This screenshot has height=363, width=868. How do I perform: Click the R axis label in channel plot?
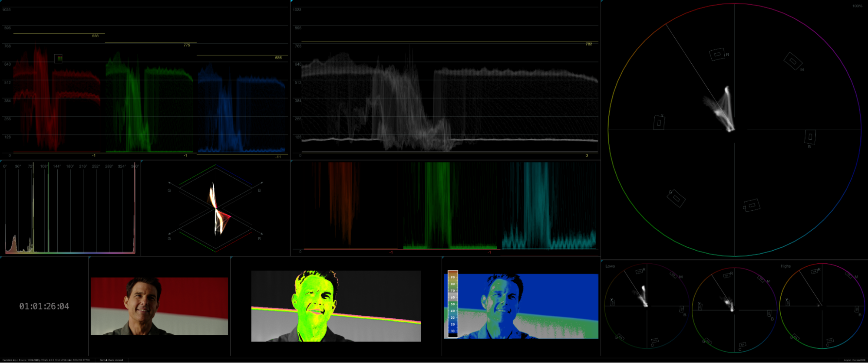[x=260, y=239]
